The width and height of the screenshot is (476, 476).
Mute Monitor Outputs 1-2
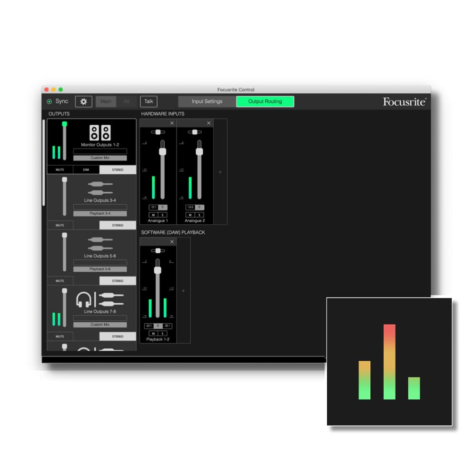pyautogui.click(x=60, y=170)
